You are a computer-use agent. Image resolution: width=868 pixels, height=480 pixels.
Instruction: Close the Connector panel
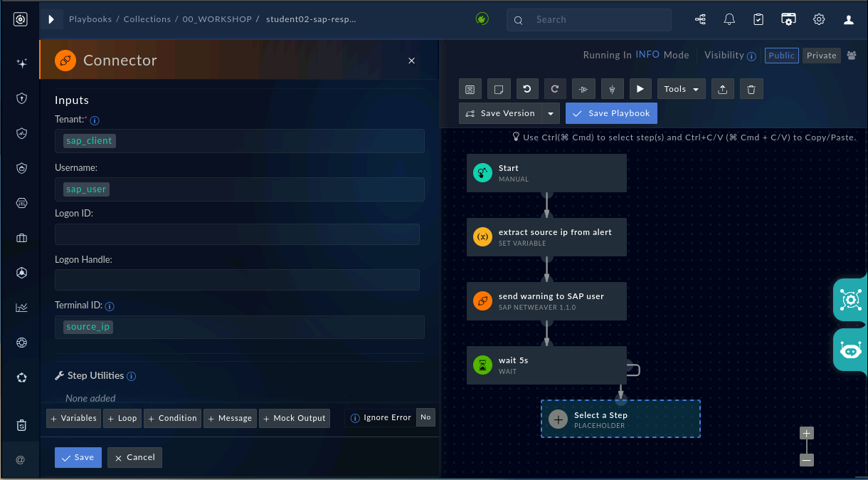[411, 61]
